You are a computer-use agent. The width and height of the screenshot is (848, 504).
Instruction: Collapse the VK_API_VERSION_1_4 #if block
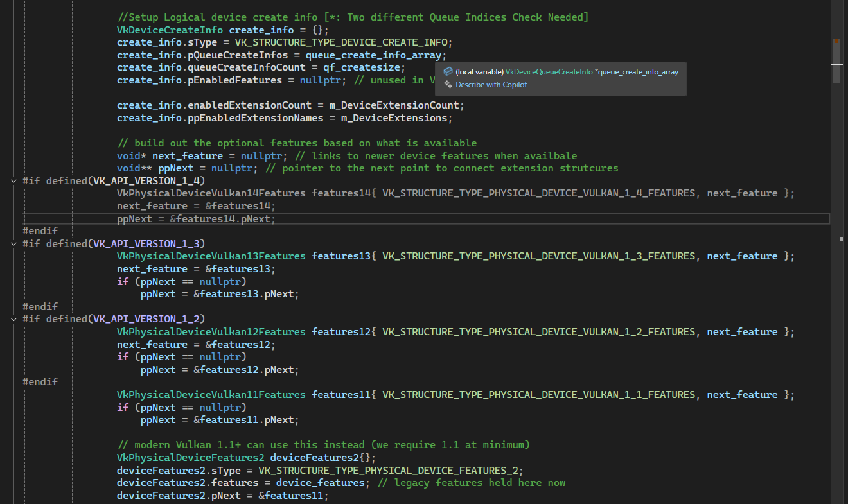(14, 181)
